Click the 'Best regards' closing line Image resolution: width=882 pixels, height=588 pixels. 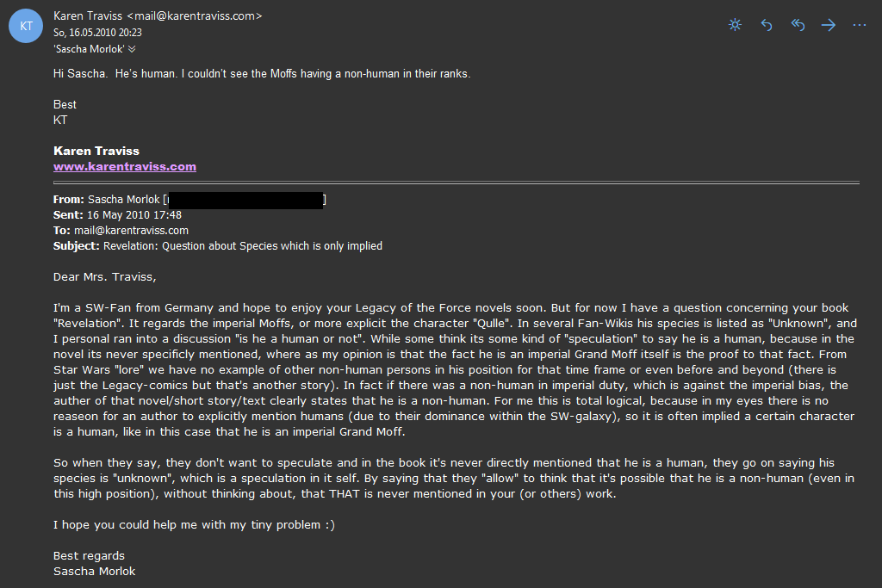click(x=89, y=555)
